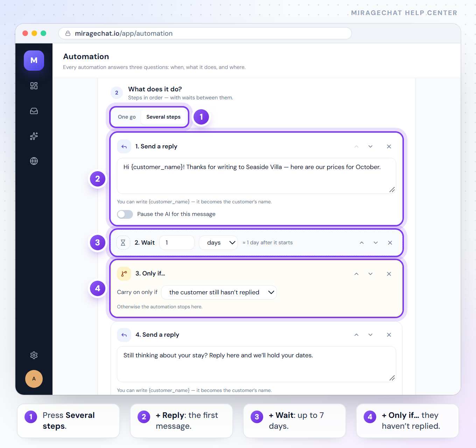
Task: Toggle Pause the AI for this message
Action: pos(125,214)
